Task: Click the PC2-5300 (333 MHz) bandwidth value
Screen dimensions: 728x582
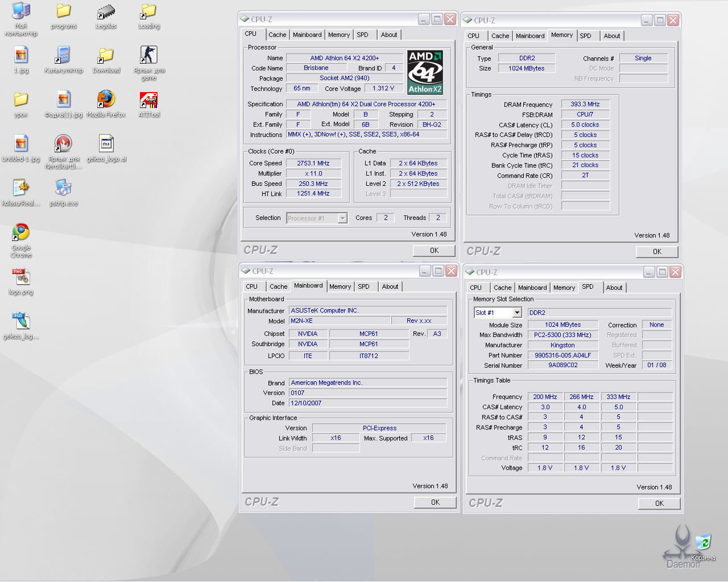Action: pyautogui.click(x=562, y=335)
